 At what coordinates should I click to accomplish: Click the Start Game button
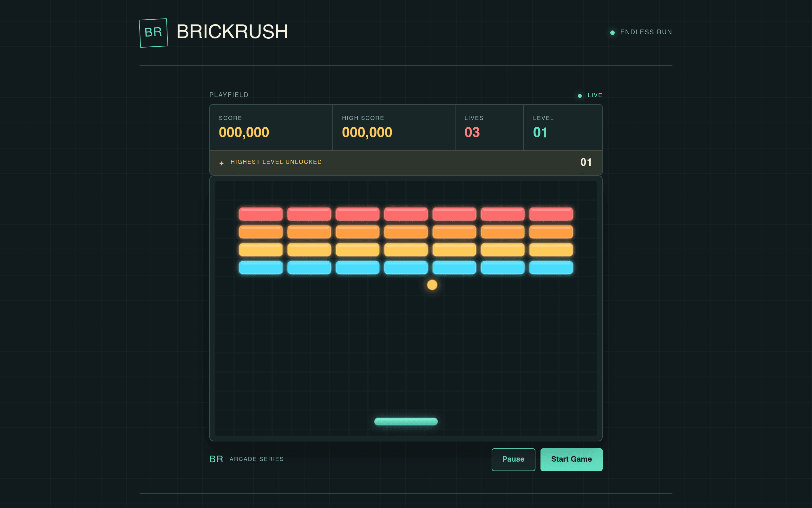point(572,459)
